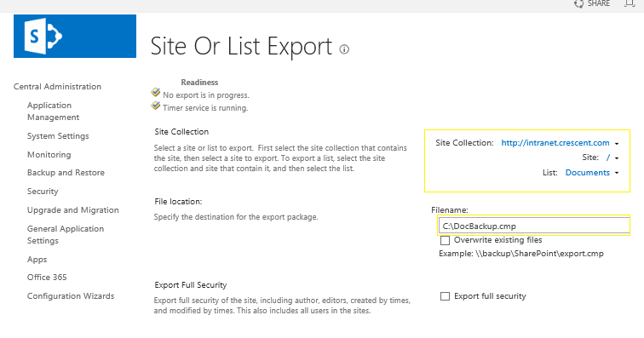Click 'Timer service is running.' text
Screen dimensions: 644x338
point(205,108)
